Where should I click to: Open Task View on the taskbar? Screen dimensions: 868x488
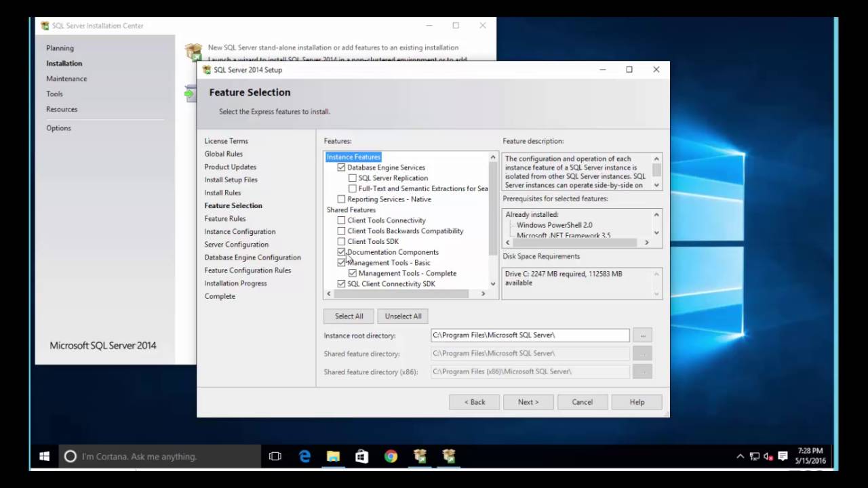click(275, 456)
